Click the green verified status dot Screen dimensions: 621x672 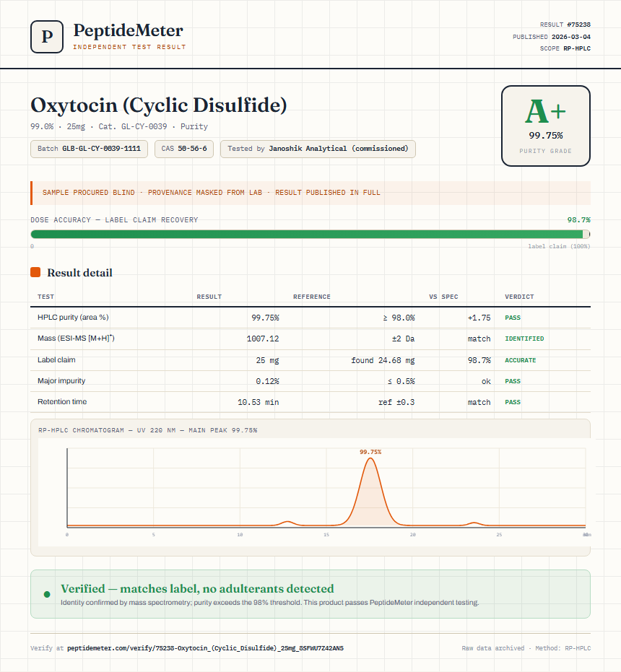pos(47,594)
